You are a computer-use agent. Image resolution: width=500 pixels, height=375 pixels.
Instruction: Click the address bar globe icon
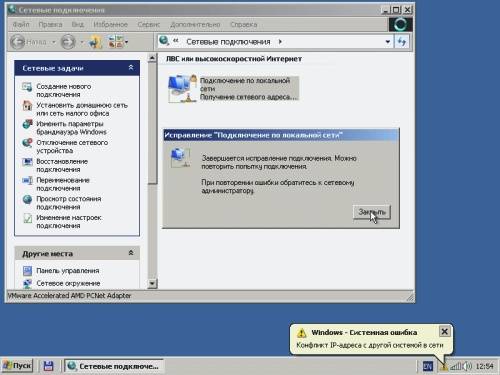click(x=164, y=41)
